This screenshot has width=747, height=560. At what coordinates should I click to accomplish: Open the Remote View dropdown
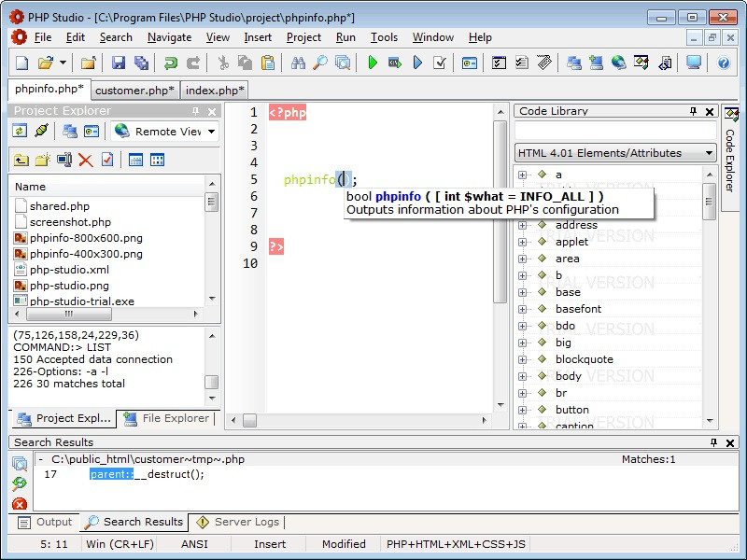[x=212, y=132]
